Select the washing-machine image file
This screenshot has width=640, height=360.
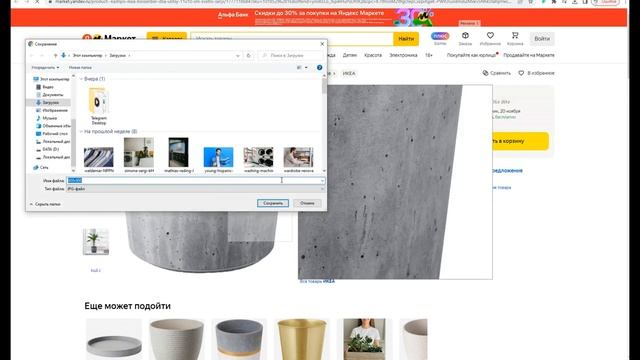[x=258, y=160]
